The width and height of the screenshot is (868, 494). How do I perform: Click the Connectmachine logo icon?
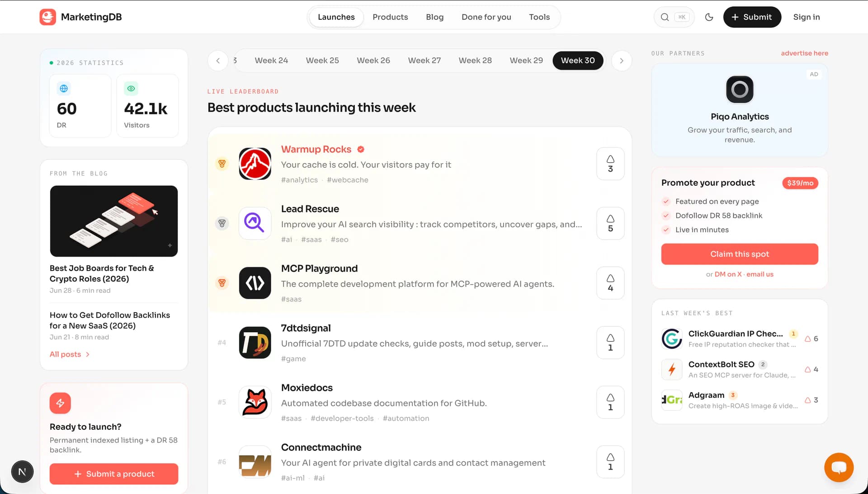pyautogui.click(x=255, y=462)
